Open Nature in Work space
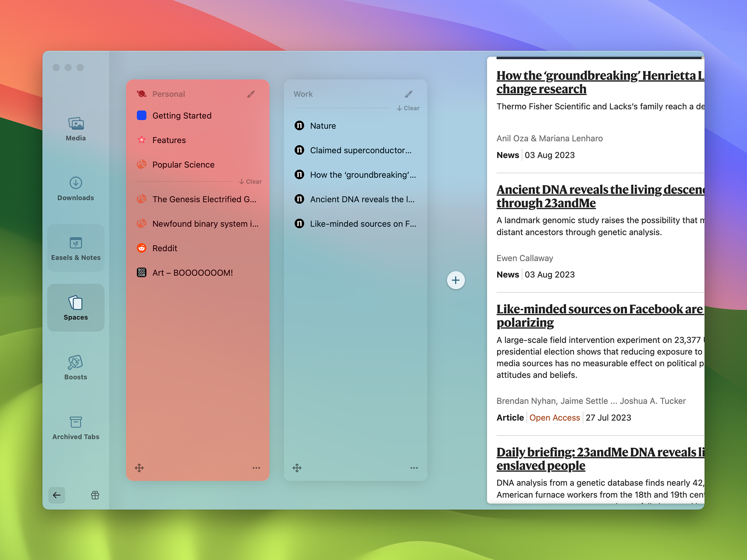This screenshot has height=560, width=747. (x=323, y=125)
